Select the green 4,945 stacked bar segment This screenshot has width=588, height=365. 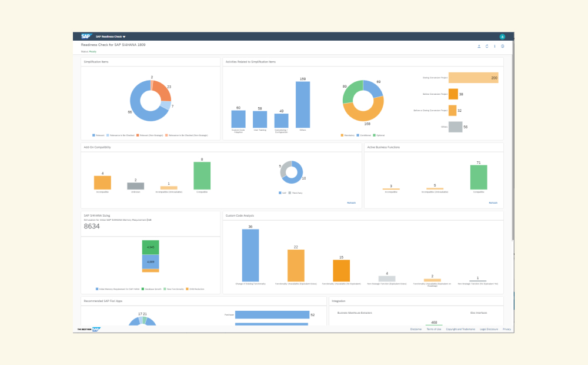tap(151, 247)
